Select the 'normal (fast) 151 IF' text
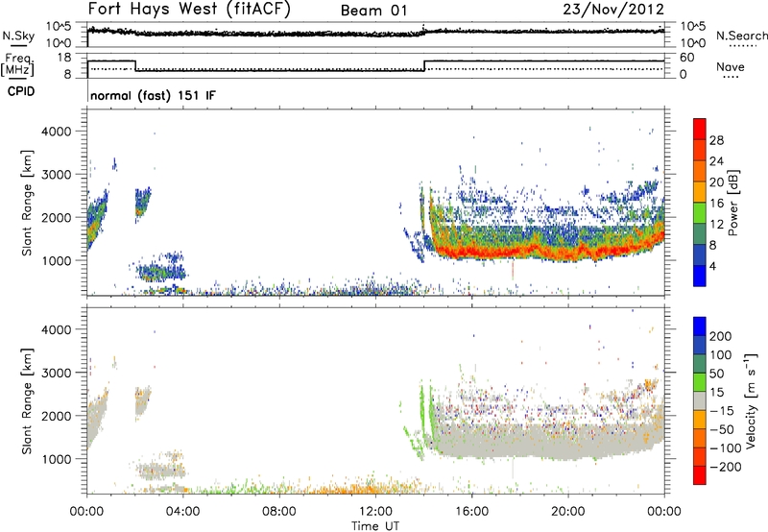This screenshot has height=532, width=768. pos(153,95)
